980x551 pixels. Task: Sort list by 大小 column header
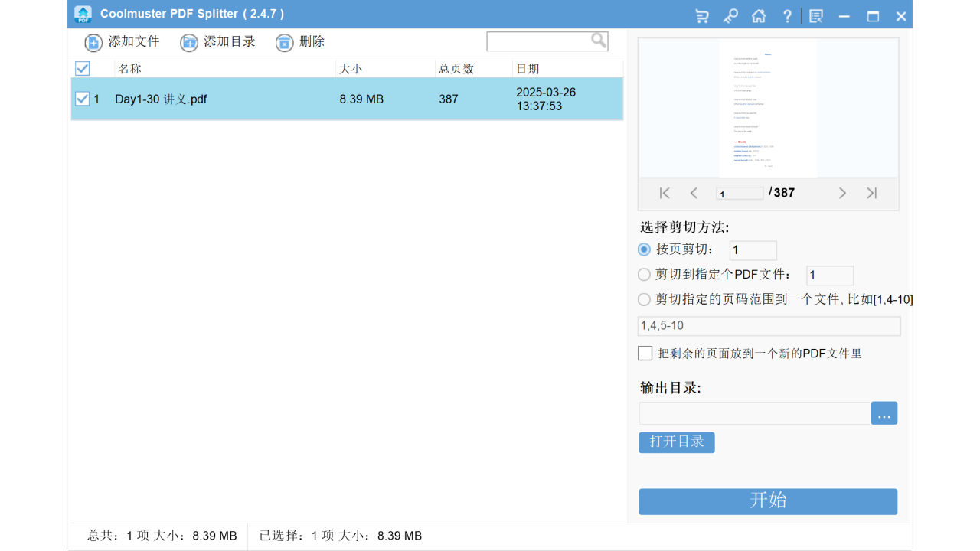(x=351, y=69)
